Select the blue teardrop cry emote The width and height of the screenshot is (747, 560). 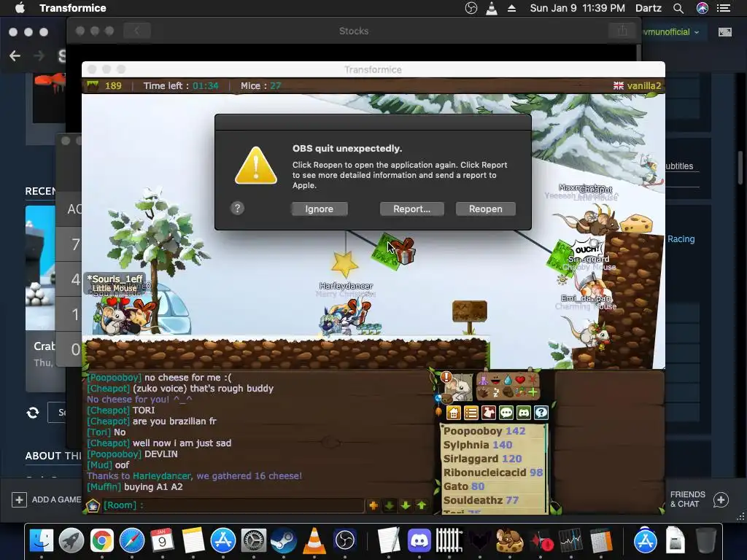coord(508,380)
